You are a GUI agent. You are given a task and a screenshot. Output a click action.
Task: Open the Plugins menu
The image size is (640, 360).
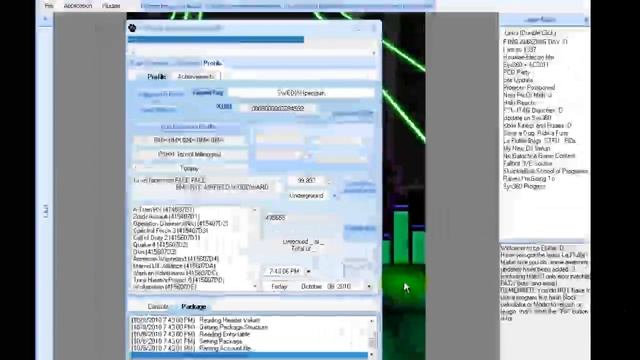point(111,6)
